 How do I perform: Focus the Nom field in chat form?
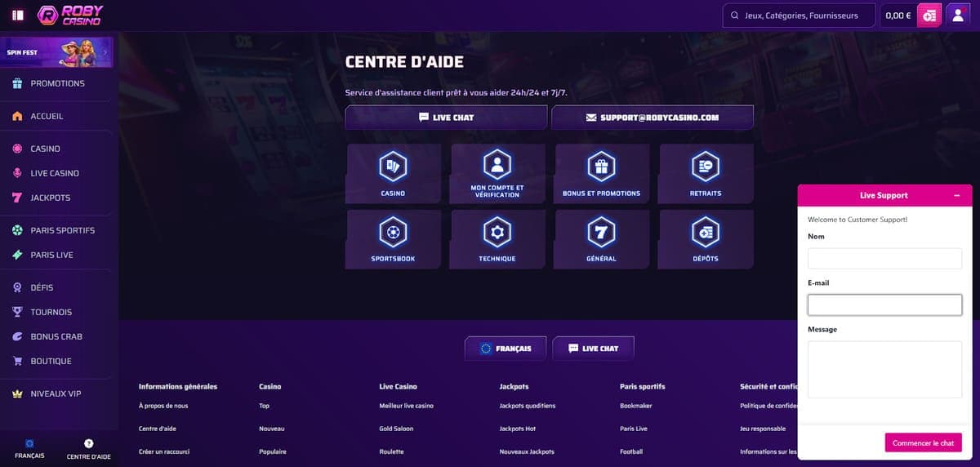click(x=884, y=259)
